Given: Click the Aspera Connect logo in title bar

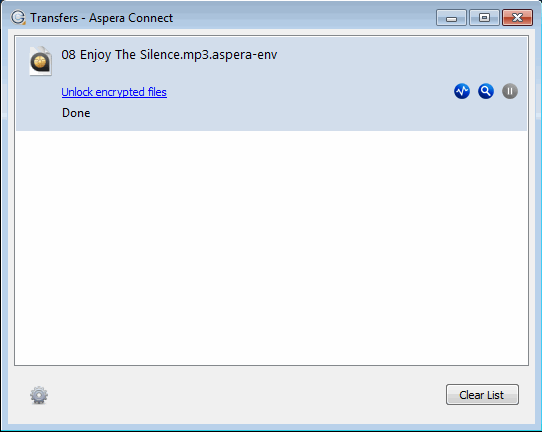Looking at the screenshot, I should click(18, 17).
